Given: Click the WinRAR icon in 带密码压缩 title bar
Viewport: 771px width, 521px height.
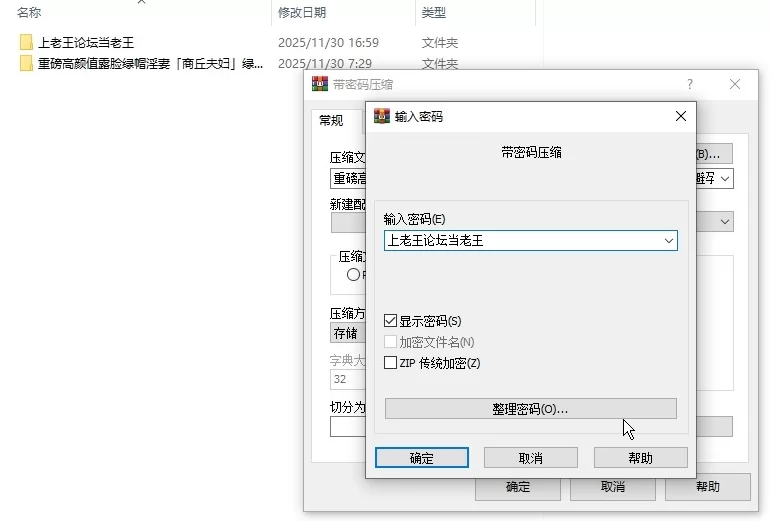Looking at the screenshot, I should point(320,85).
